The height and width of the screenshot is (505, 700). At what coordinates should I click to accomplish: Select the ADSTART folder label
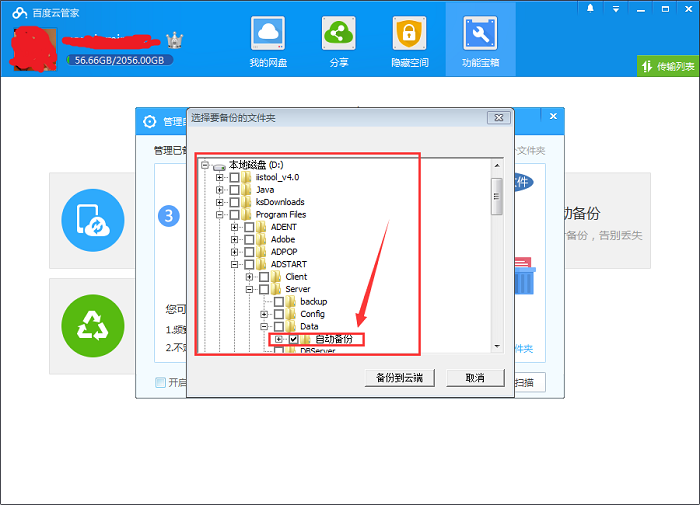pos(288,264)
